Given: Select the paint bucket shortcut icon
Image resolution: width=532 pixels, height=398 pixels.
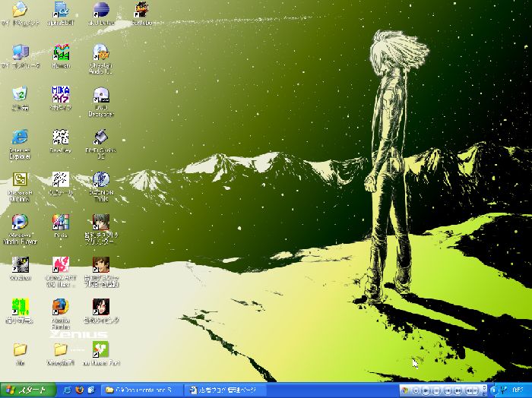Looking at the screenshot, I should coord(101,137).
